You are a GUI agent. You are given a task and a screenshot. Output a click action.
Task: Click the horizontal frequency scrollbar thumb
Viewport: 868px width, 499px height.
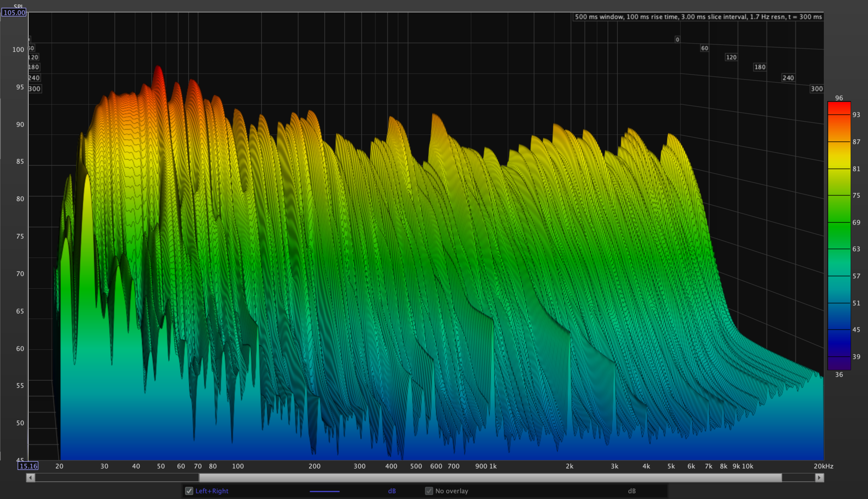[x=490, y=478]
